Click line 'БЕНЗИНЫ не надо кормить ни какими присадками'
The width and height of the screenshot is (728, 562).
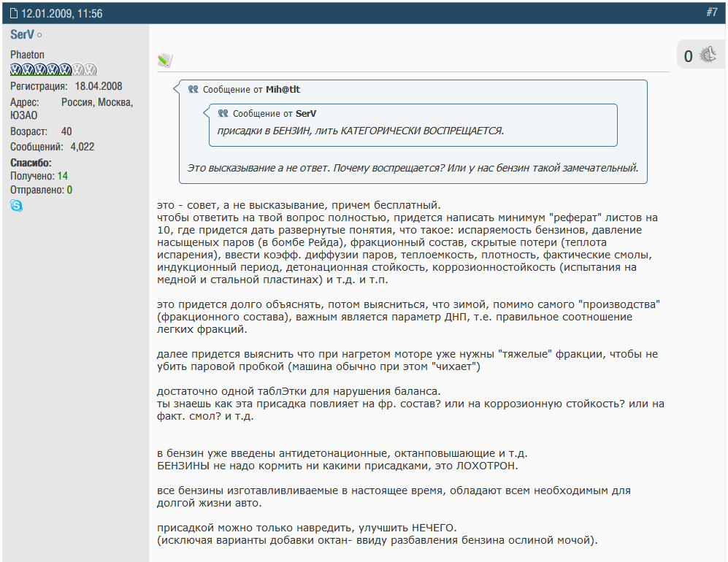(337, 466)
